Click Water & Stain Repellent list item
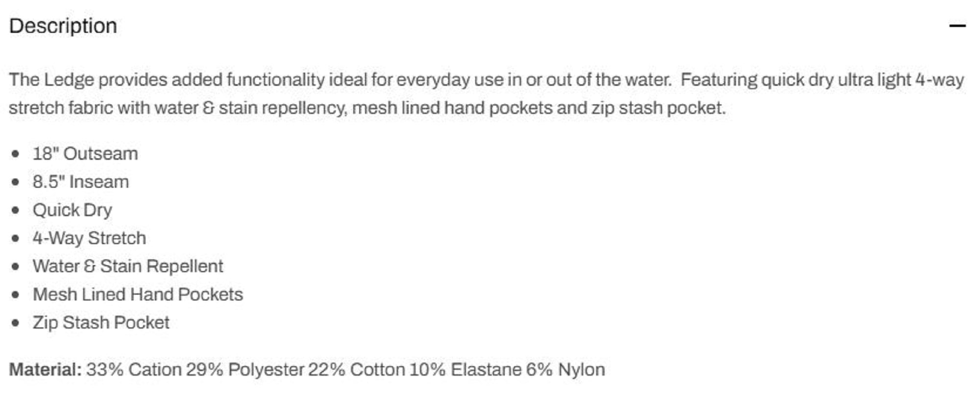Viewport: 980px width, 399px height. pos(128,266)
